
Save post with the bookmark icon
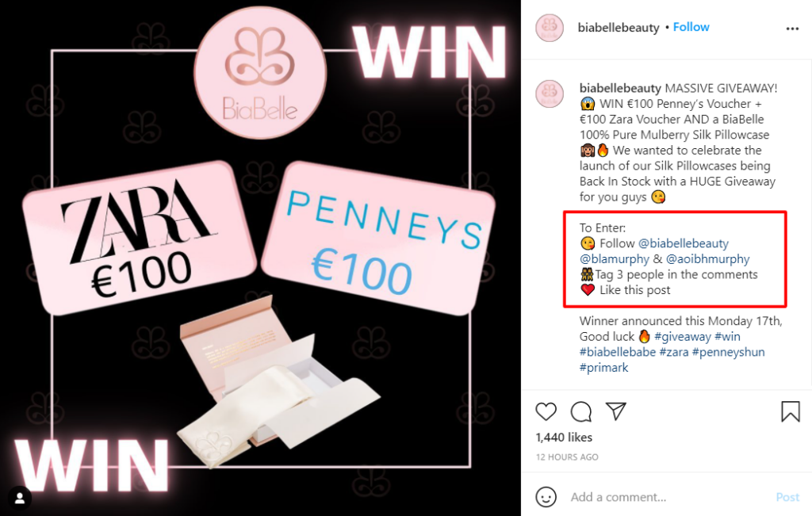(x=791, y=411)
